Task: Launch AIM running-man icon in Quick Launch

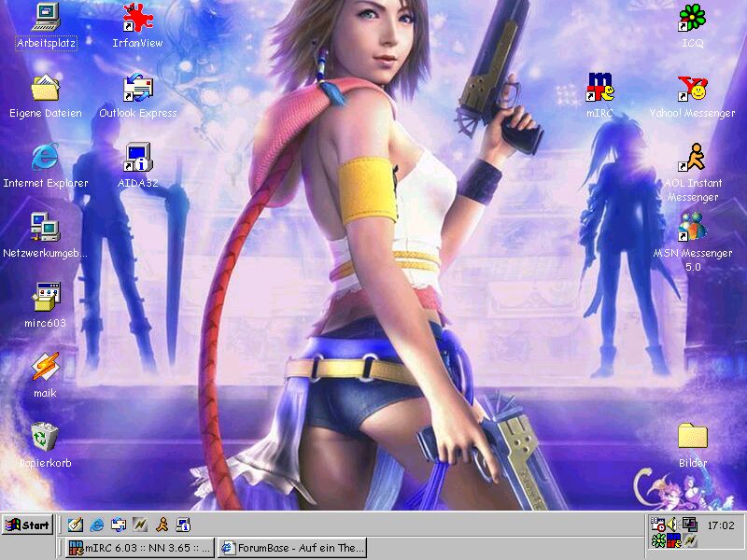Action: (162, 525)
